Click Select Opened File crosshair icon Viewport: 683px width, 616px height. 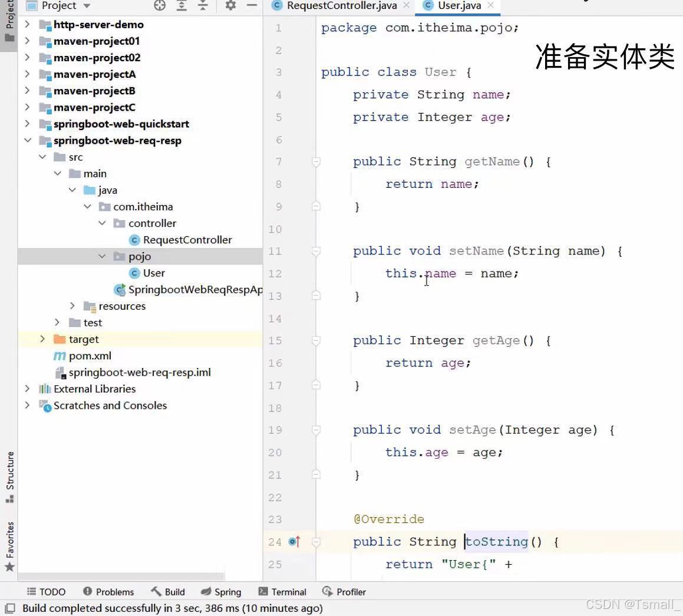(159, 6)
